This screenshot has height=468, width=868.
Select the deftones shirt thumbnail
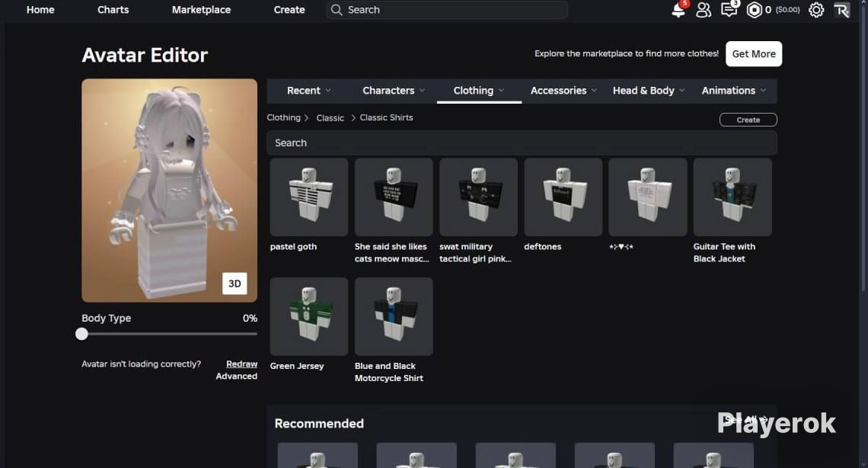tap(563, 197)
